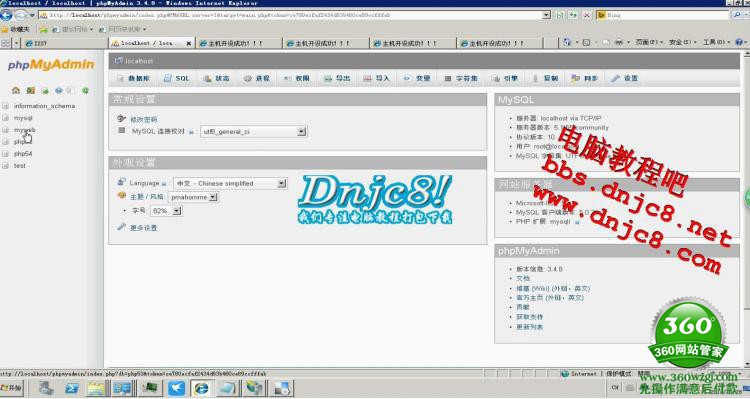The image size is (750, 399).
Task: Select the information_schema database
Action: [x=44, y=106]
